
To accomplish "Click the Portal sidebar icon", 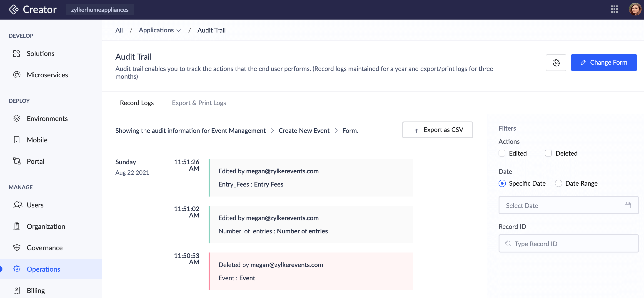I will (x=17, y=161).
